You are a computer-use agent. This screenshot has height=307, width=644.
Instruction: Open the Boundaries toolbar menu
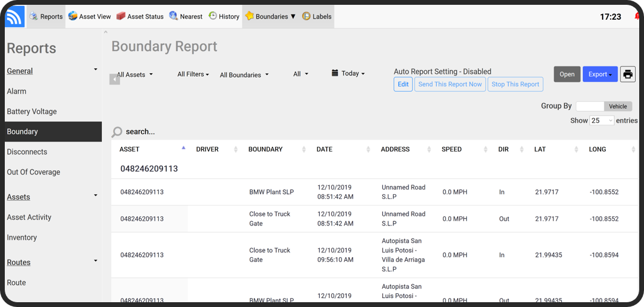(271, 16)
